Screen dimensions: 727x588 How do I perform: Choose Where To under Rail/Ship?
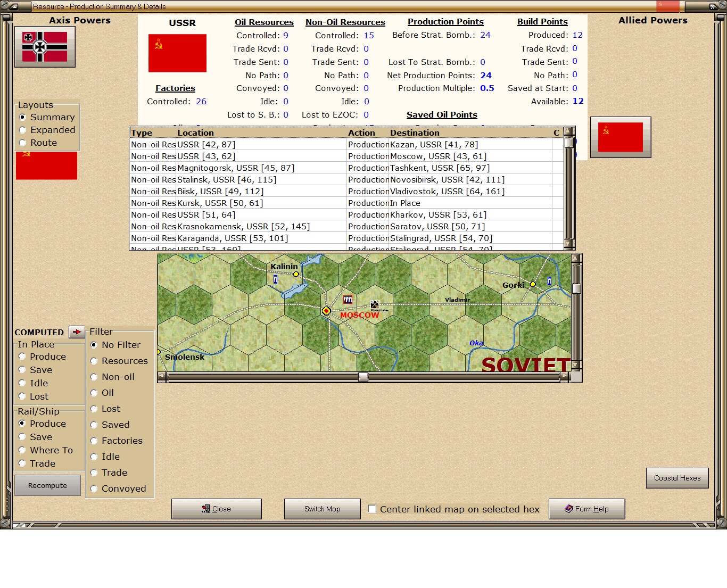pos(45,450)
